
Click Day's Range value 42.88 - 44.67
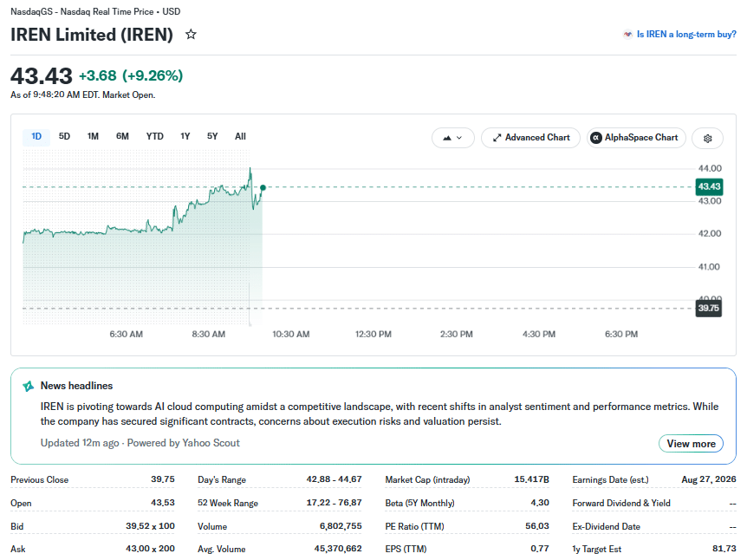click(x=334, y=479)
